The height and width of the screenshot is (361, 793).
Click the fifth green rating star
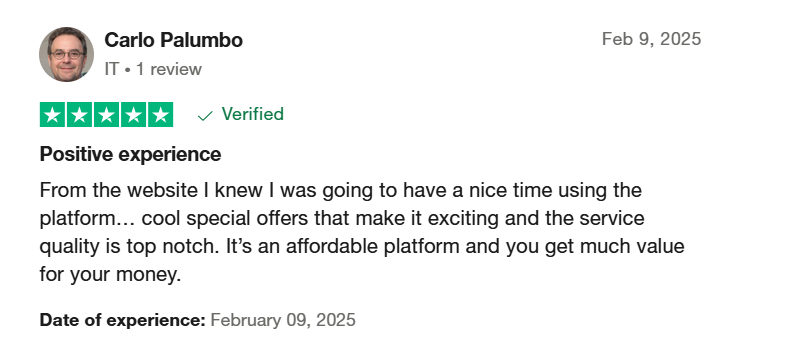pos(161,115)
